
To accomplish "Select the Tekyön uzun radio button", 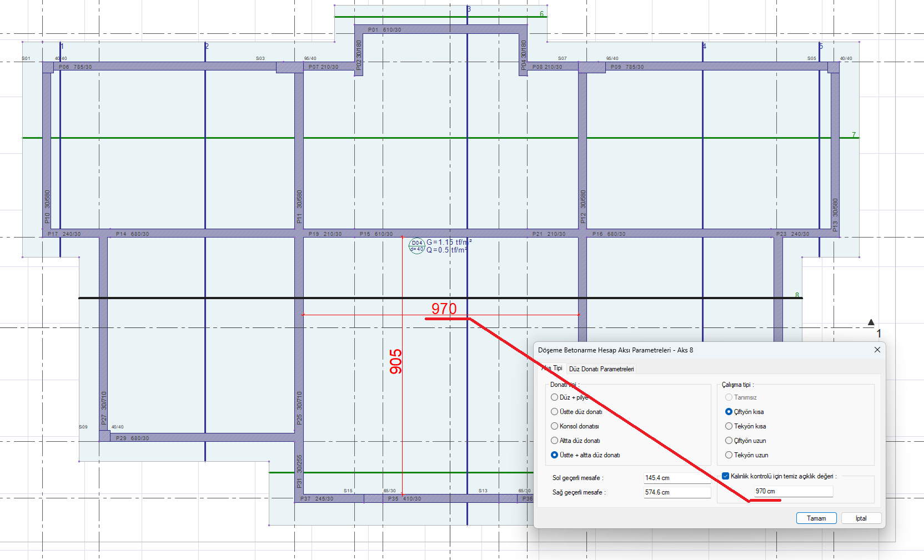I will coord(729,455).
